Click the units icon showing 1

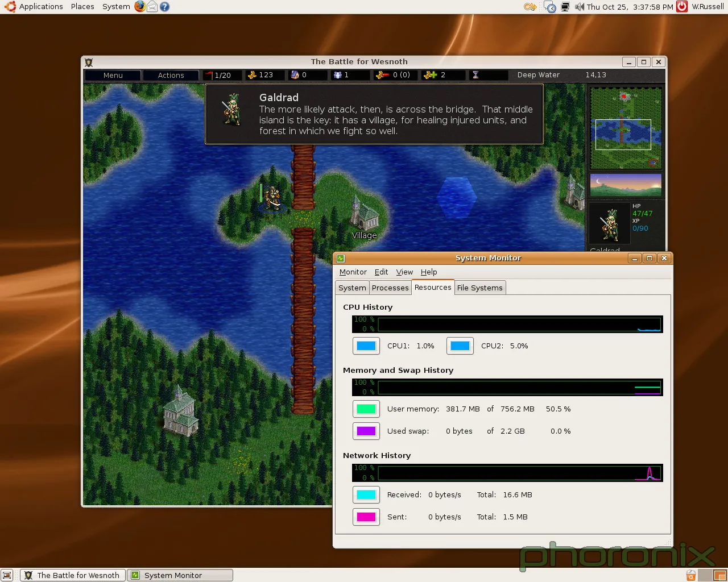(338, 75)
